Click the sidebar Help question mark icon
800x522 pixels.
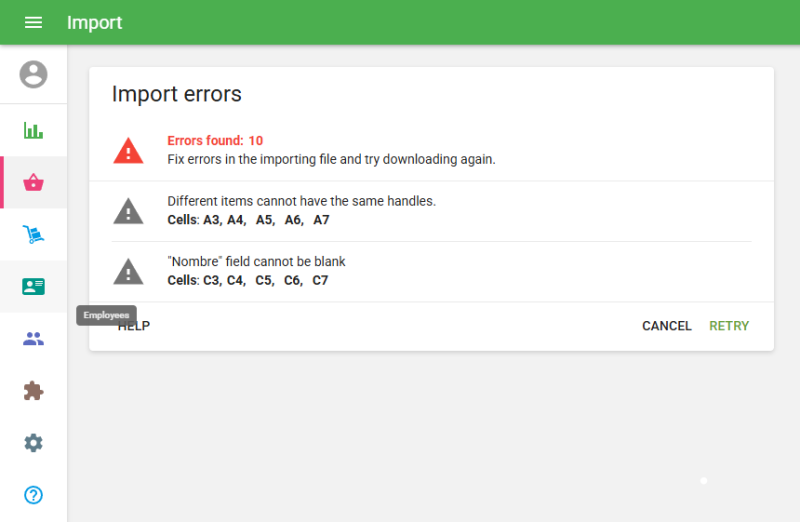[x=33, y=495]
